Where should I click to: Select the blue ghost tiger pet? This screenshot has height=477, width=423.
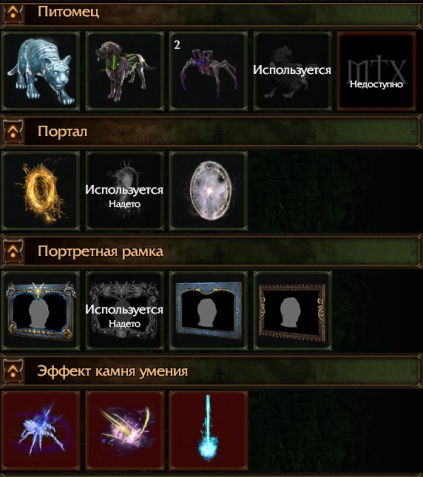[41, 71]
